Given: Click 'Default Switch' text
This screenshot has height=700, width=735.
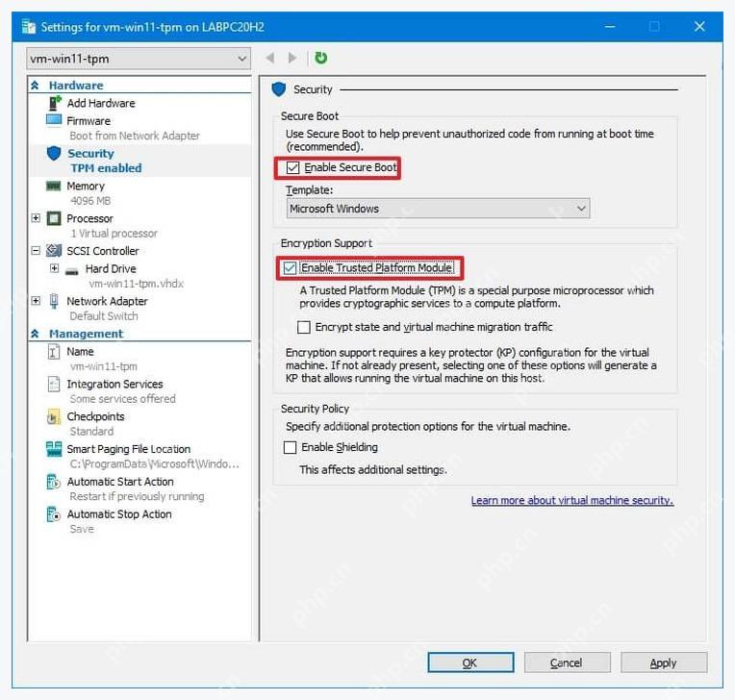Looking at the screenshot, I should pyautogui.click(x=104, y=315).
